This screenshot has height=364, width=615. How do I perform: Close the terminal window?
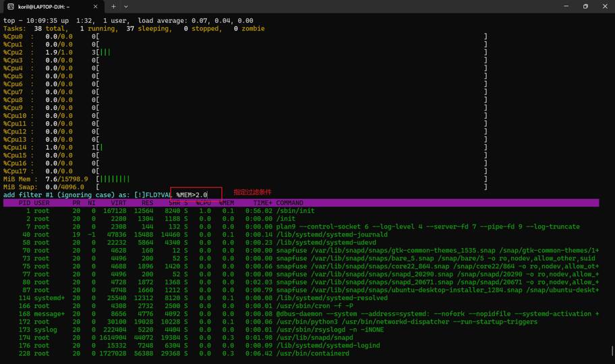click(604, 6)
